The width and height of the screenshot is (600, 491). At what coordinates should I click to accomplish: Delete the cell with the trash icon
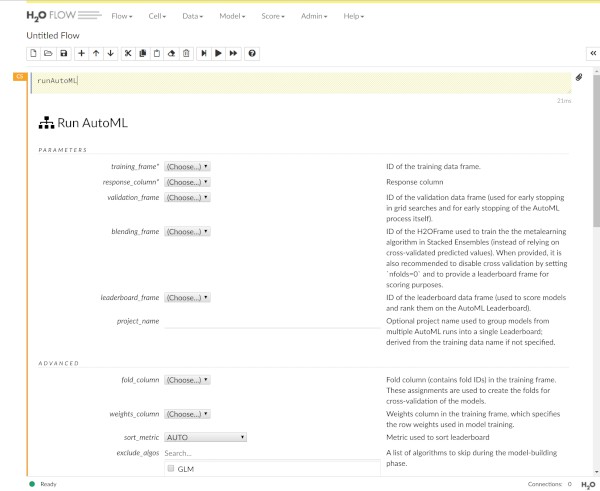coord(186,53)
